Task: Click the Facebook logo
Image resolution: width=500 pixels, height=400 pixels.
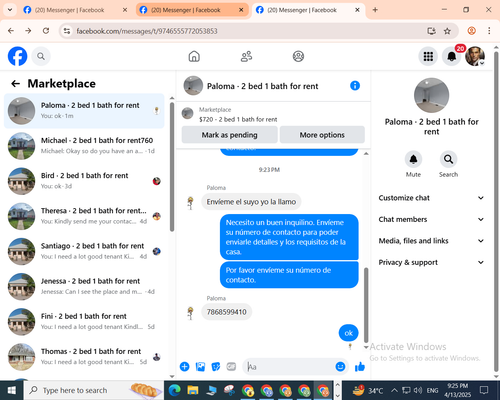Action: (x=17, y=56)
